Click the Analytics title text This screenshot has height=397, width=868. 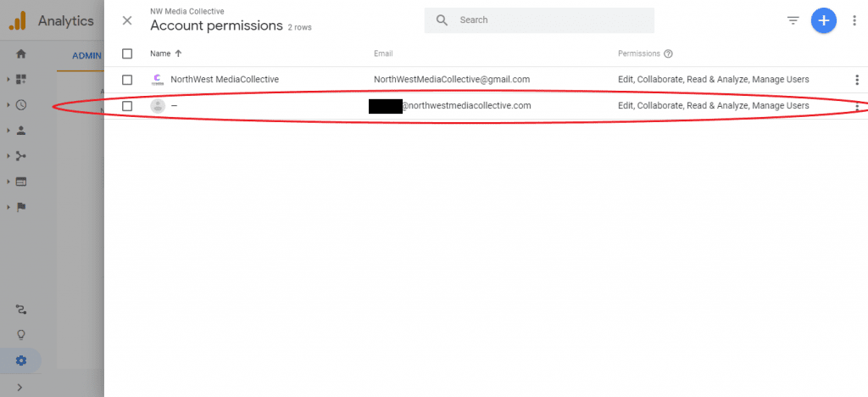66,21
